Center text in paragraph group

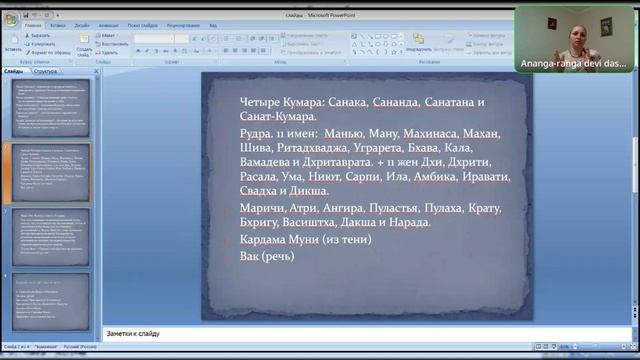click(235, 51)
